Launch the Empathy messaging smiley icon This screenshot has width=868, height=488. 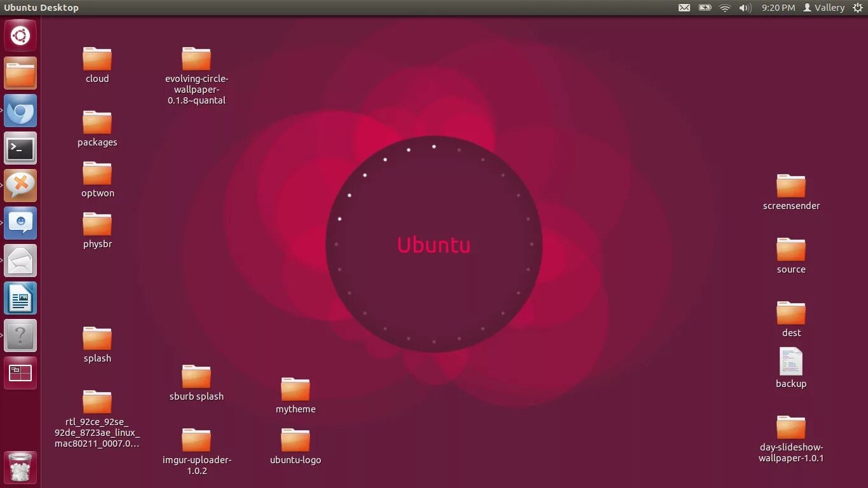point(20,223)
